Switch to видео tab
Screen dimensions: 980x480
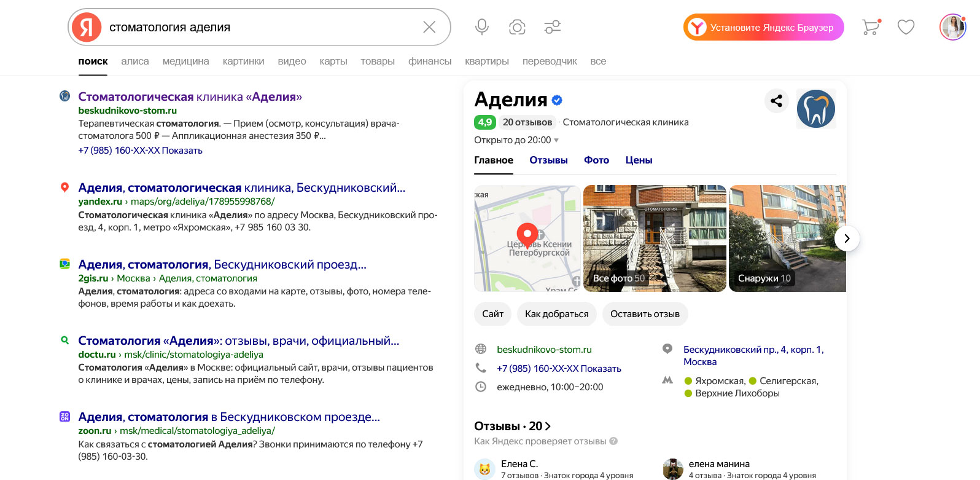[292, 61]
